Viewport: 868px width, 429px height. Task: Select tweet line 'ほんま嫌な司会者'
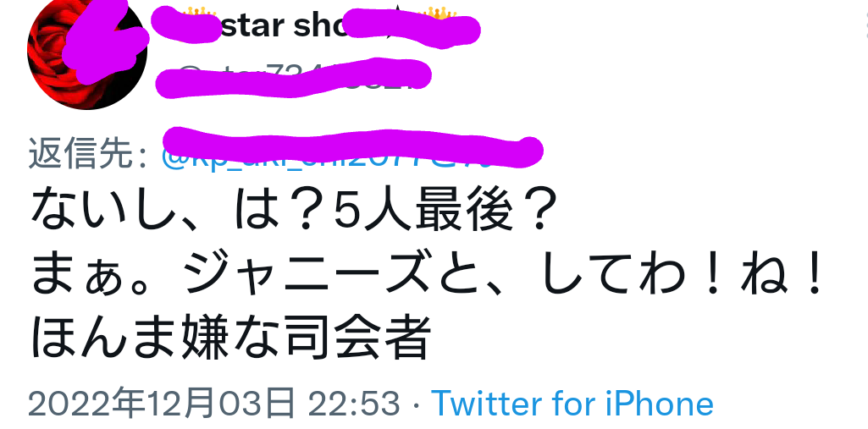230,337
